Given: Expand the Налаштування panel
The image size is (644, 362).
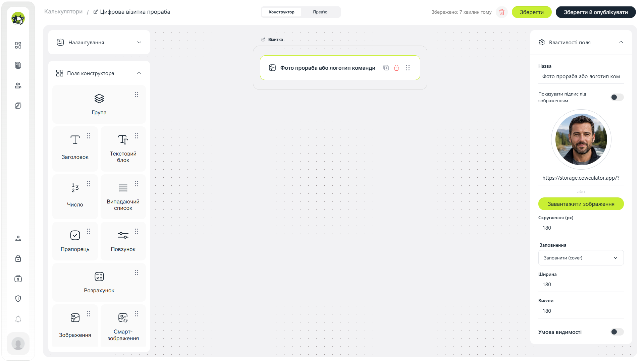Looking at the screenshot, I should [99, 42].
